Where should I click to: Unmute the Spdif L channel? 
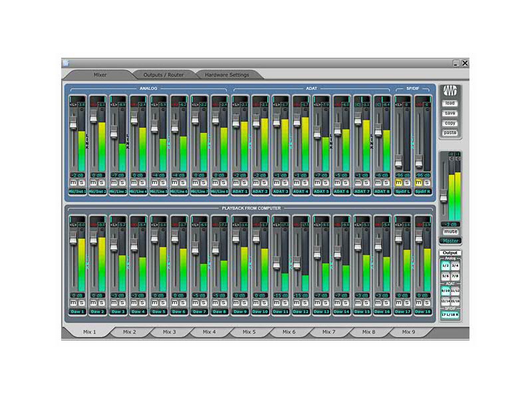click(x=399, y=183)
